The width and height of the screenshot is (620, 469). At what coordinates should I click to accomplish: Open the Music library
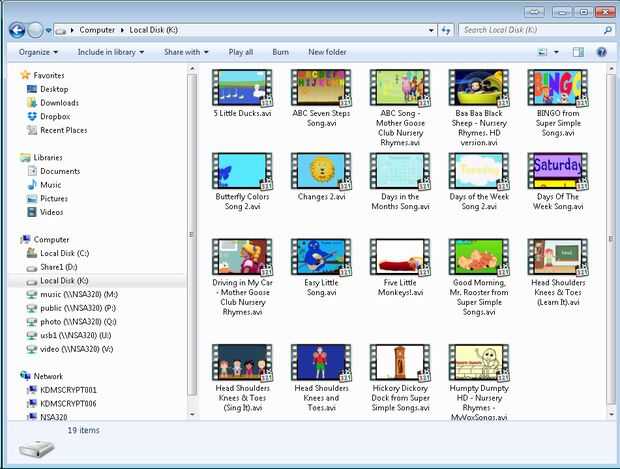[x=44, y=185]
